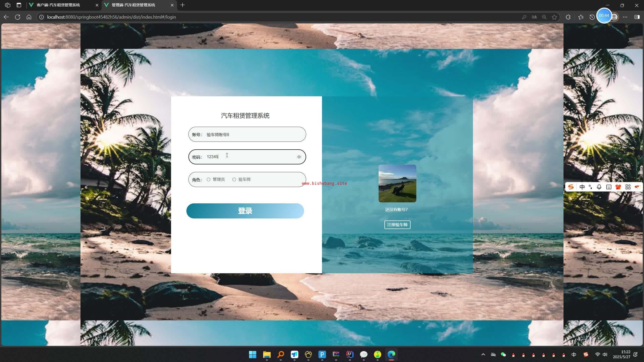Screen dimensions: 644x362
Task: Go to browser home page
Action: (x=29, y=17)
